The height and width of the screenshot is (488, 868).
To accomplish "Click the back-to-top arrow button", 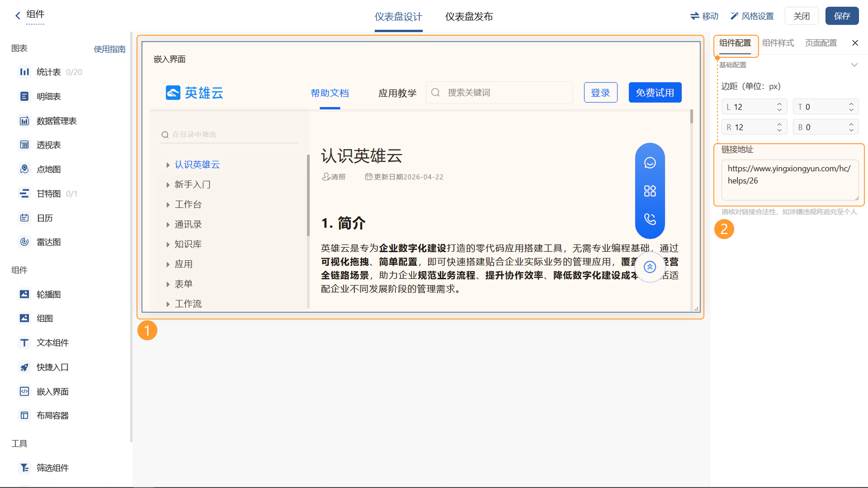I will 650,267.
